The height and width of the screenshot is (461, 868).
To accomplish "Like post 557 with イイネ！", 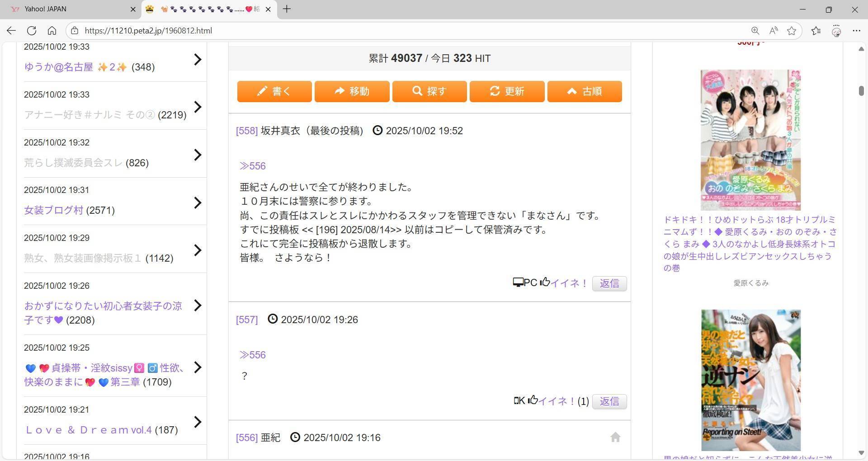I will point(556,401).
